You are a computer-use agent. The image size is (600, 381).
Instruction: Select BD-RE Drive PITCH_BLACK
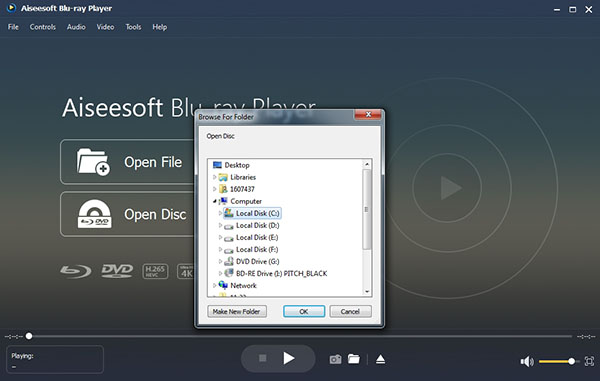point(281,274)
